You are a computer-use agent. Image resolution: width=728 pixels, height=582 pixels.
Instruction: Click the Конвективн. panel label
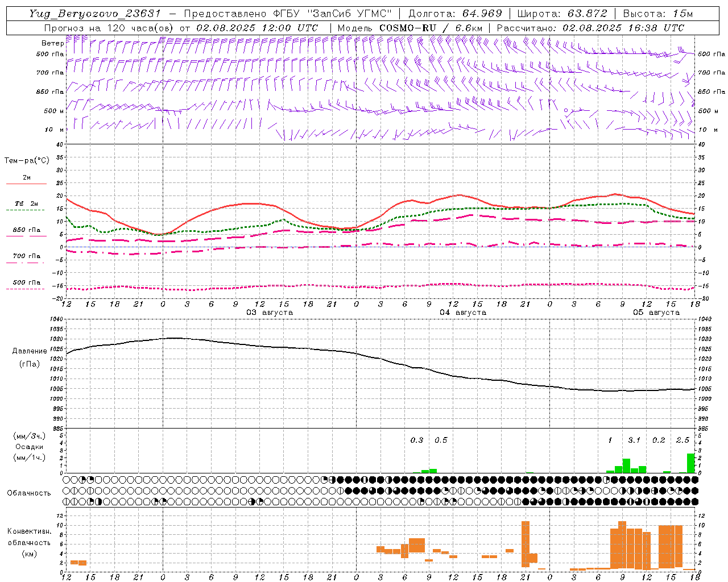click(29, 531)
